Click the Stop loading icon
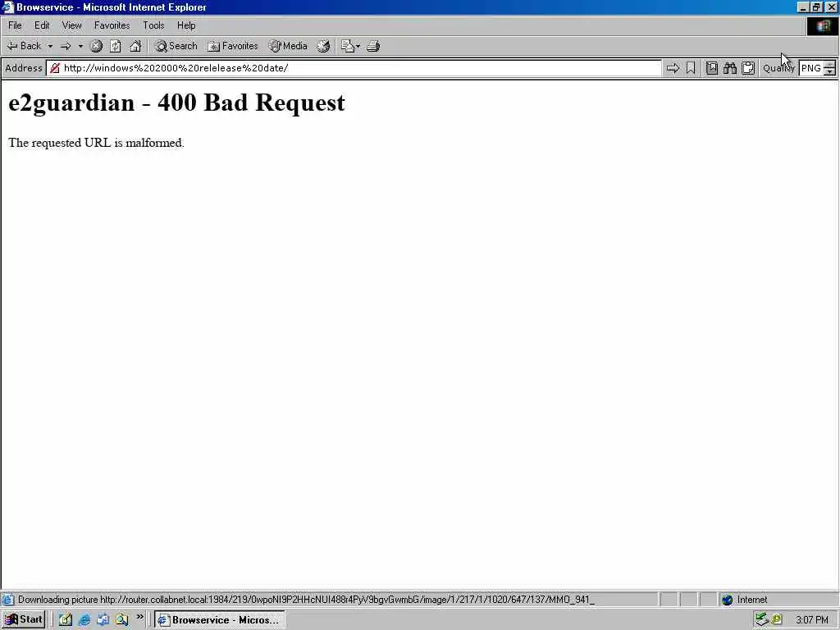The height and width of the screenshot is (630, 840). (96, 46)
